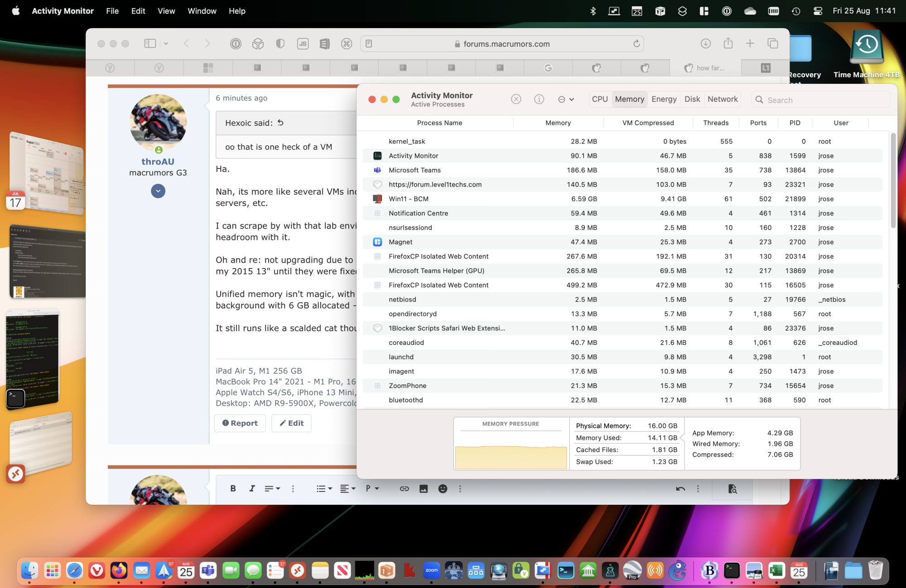The height and width of the screenshot is (588, 906).
Task: Insert a link with the editor link icon
Action: [404, 488]
